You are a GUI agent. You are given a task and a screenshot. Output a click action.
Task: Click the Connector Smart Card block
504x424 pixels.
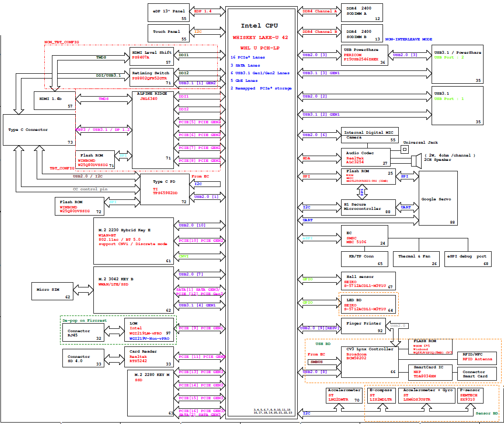(x=477, y=374)
